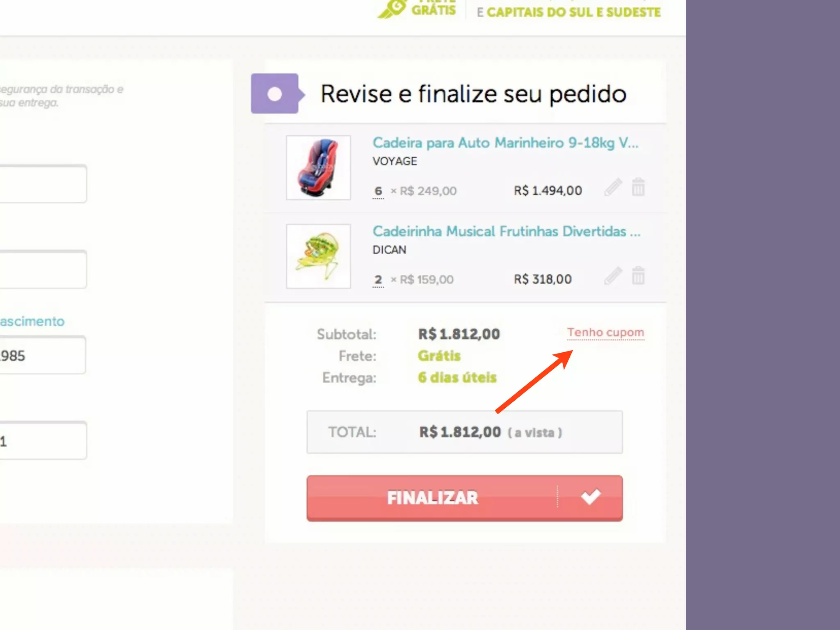
Task: Click the TOTAL R$ 1.812,00 box
Action: [x=465, y=432]
